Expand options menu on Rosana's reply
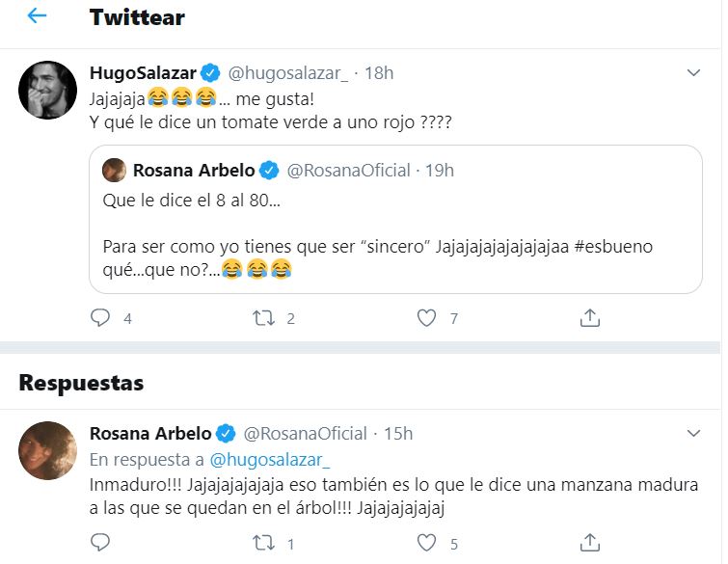 tap(693, 433)
